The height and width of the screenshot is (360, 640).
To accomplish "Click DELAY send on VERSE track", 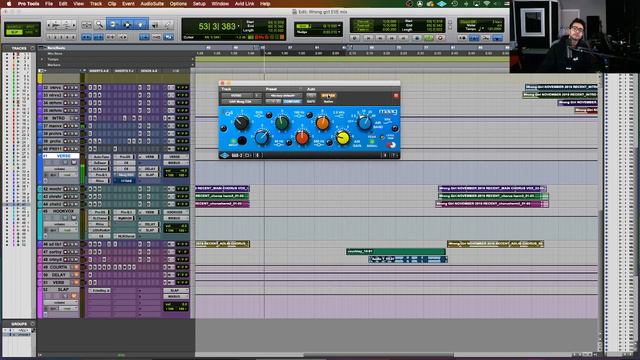I will tap(149, 169).
